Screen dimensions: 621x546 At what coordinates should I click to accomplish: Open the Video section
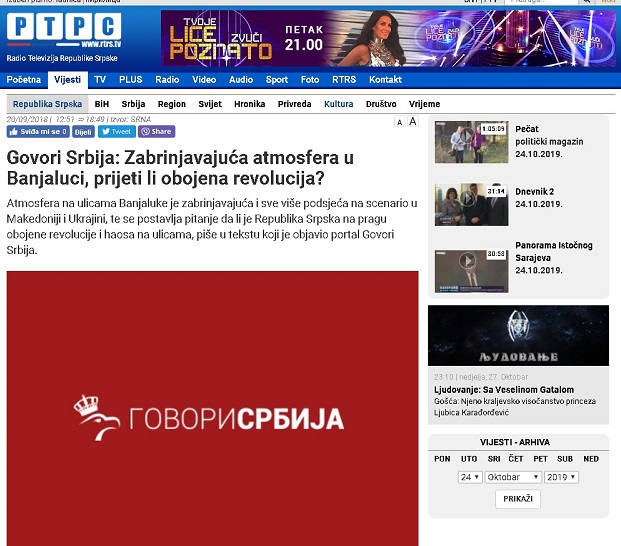pos(204,80)
